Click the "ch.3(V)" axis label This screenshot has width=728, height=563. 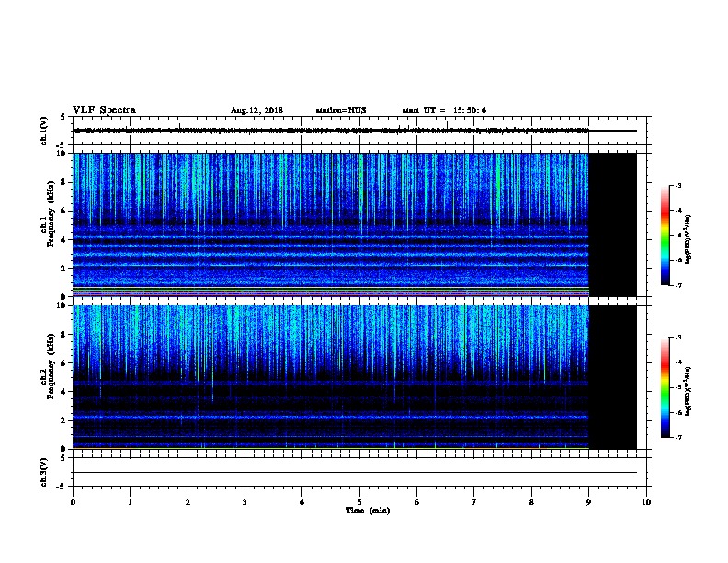point(43,472)
